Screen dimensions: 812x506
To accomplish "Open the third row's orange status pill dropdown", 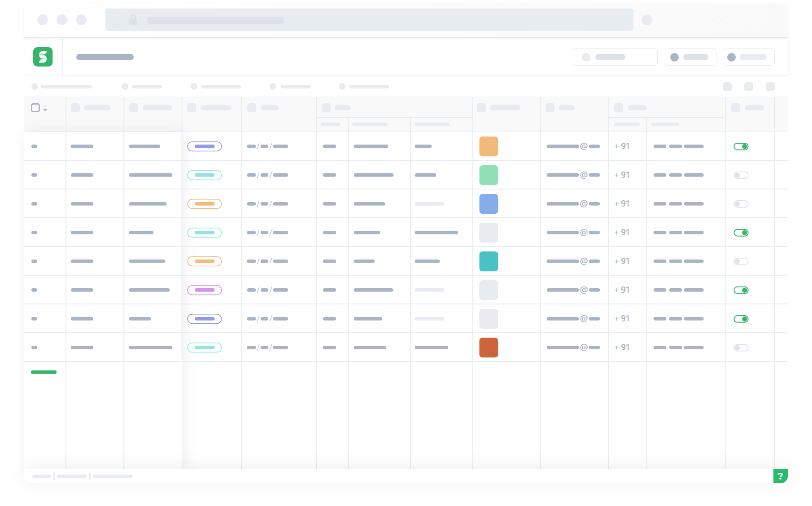I will pos(205,204).
